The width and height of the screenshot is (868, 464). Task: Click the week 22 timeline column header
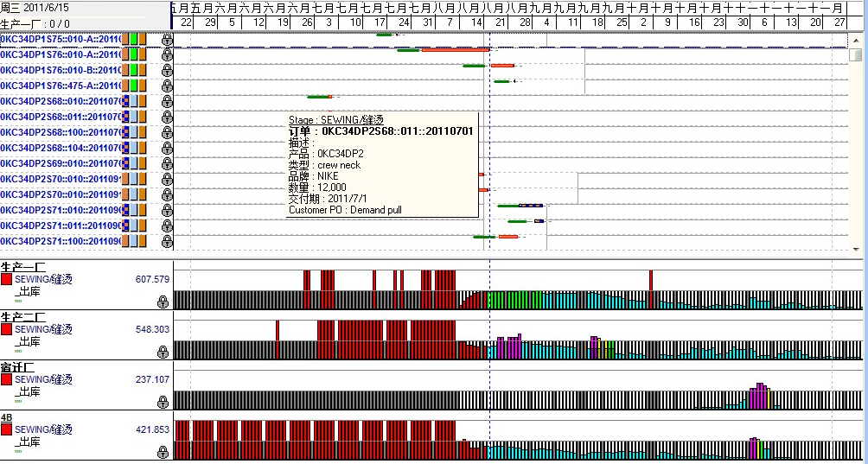[187, 23]
